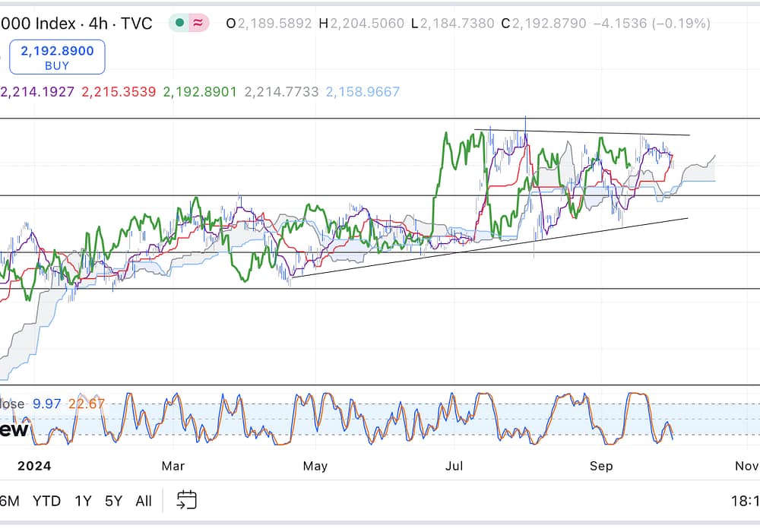This screenshot has height=532, width=760.
Task: Click the TradingView logo on the chart
Action: coord(14,430)
